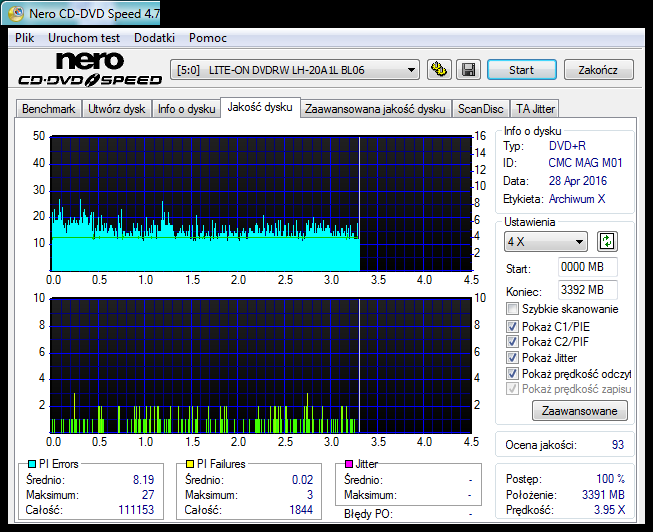Switch to the ScanDisc tab

481,109
